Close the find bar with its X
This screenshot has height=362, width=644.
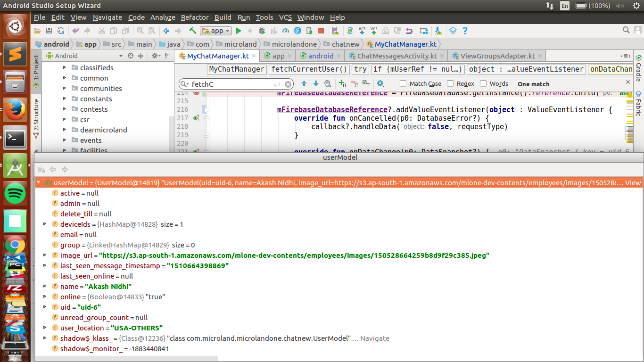pyautogui.click(x=627, y=82)
